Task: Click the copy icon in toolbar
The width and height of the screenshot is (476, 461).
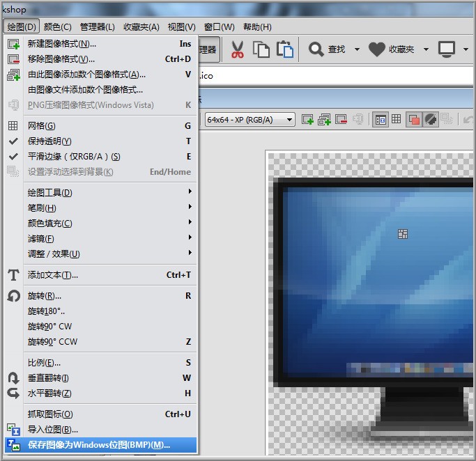Action: (x=261, y=49)
